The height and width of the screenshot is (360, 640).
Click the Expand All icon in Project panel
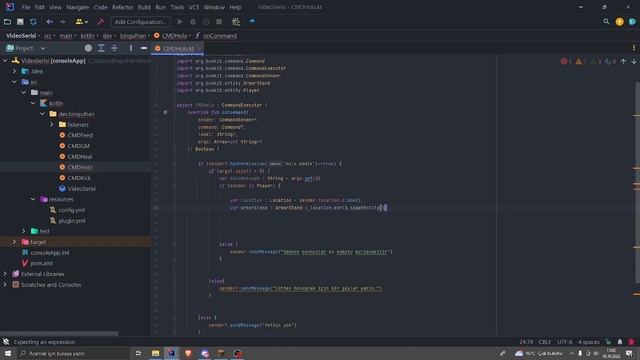pos(101,48)
